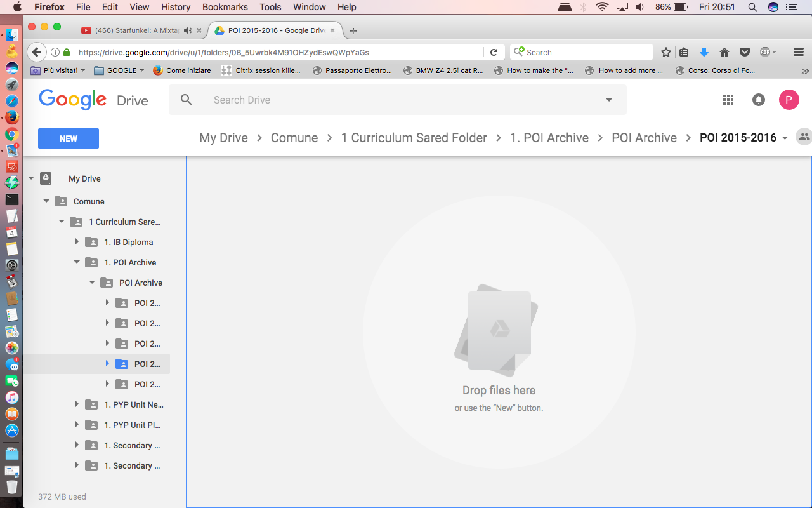This screenshot has height=508, width=812.
Task: Click the Search Drive field
Action: click(x=398, y=100)
